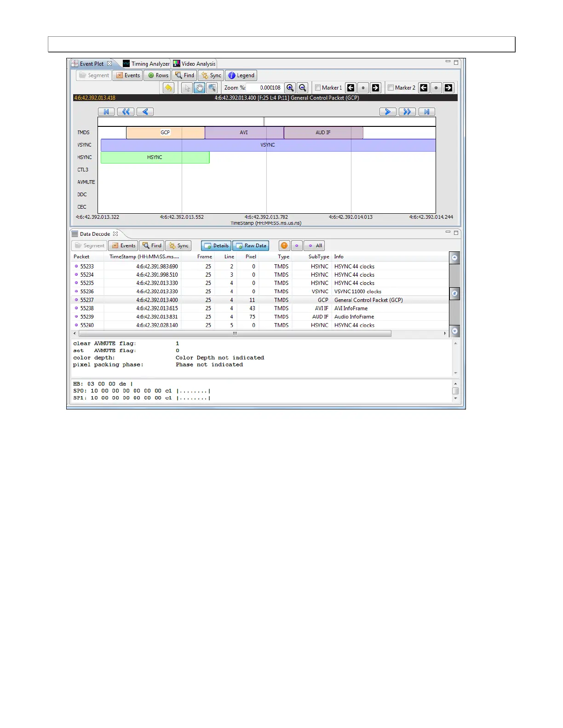Image resolution: width=563 pixels, height=728 pixels.
Task: Select the zoom-region tool icon
Action: (x=212, y=88)
